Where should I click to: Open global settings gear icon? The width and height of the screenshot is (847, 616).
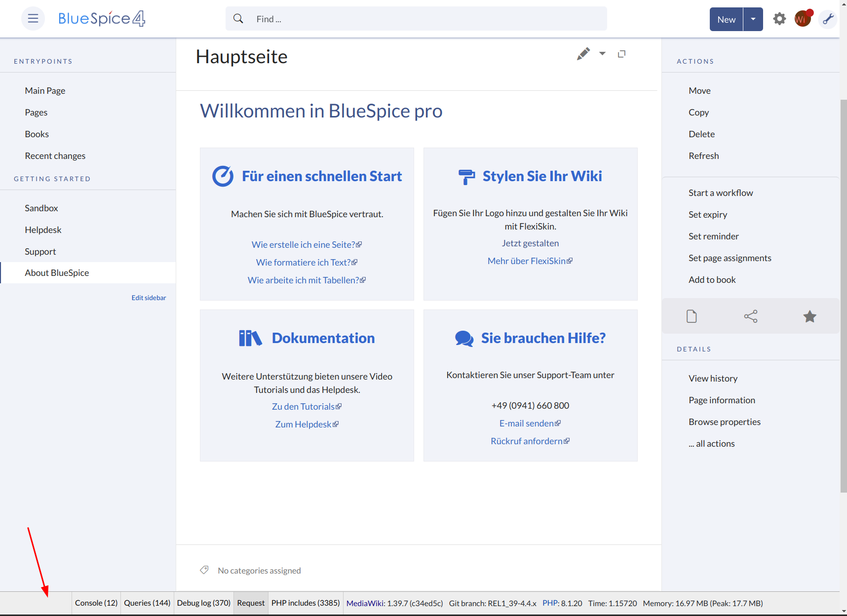779,19
